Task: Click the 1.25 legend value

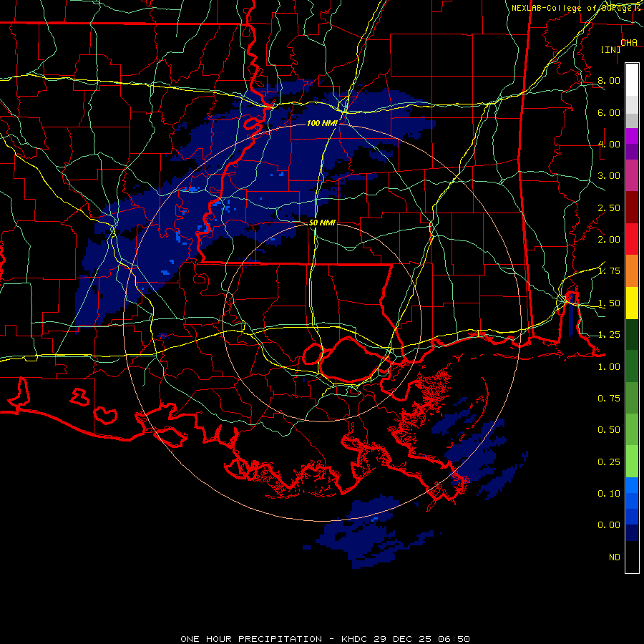Action: tap(609, 335)
